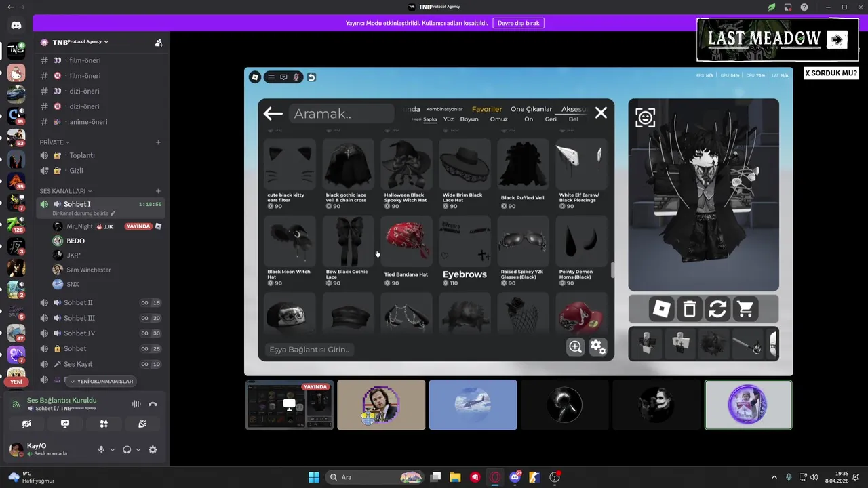This screenshot has height=488, width=868.
Task: Select the YAYINDA stream thumbnail in the strip
Action: (290, 405)
